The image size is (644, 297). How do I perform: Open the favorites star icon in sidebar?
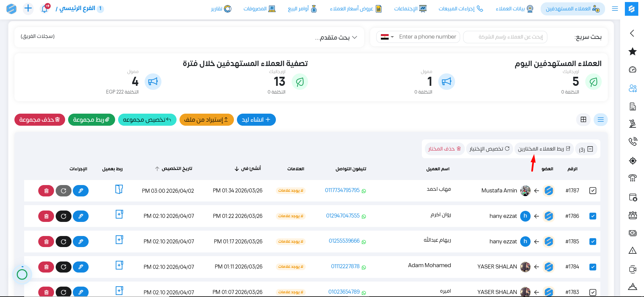pos(632,51)
